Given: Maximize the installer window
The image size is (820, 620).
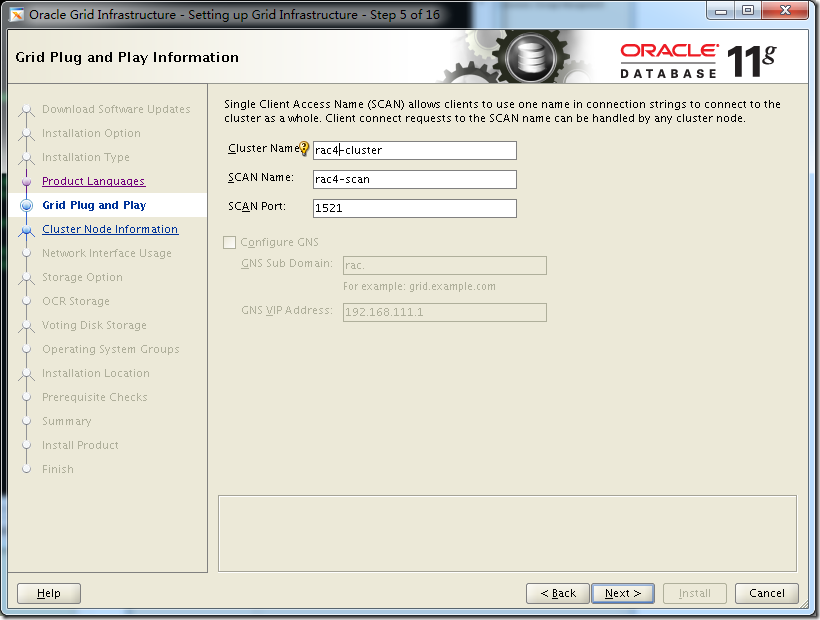Looking at the screenshot, I should pyautogui.click(x=748, y=11).
